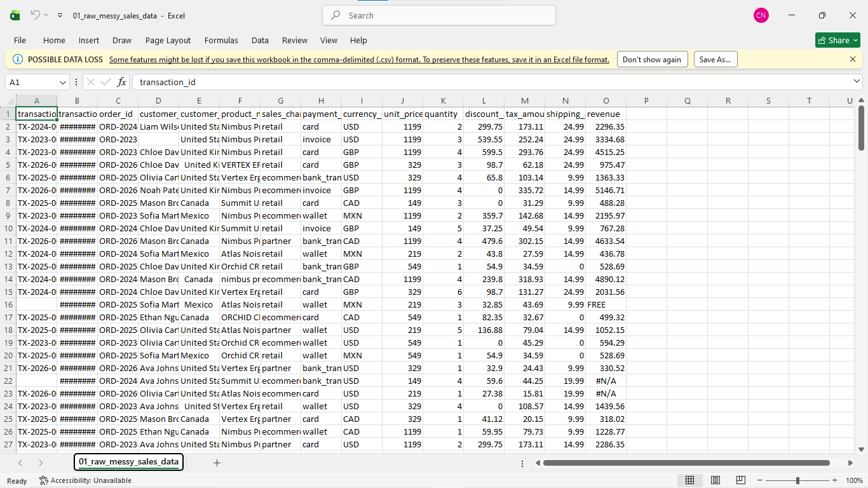Open the Draw ribbon tab

(x=122, y=40)
